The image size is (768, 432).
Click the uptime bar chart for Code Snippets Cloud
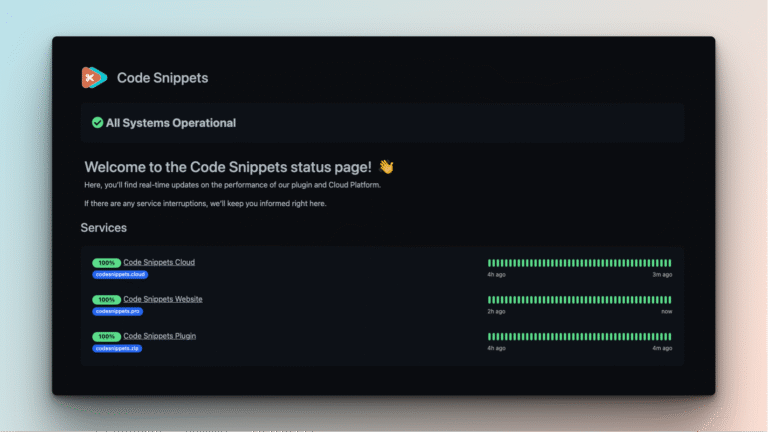[x=579, y=263]
